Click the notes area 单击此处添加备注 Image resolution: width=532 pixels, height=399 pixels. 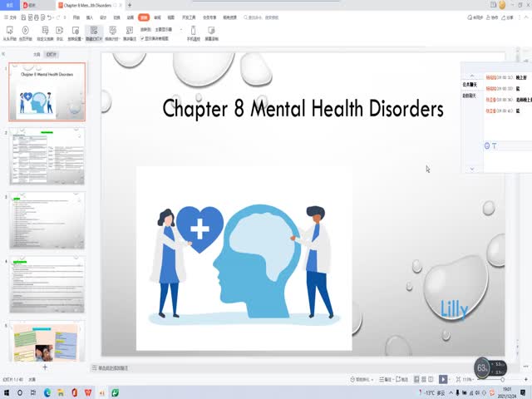(113, 367)
